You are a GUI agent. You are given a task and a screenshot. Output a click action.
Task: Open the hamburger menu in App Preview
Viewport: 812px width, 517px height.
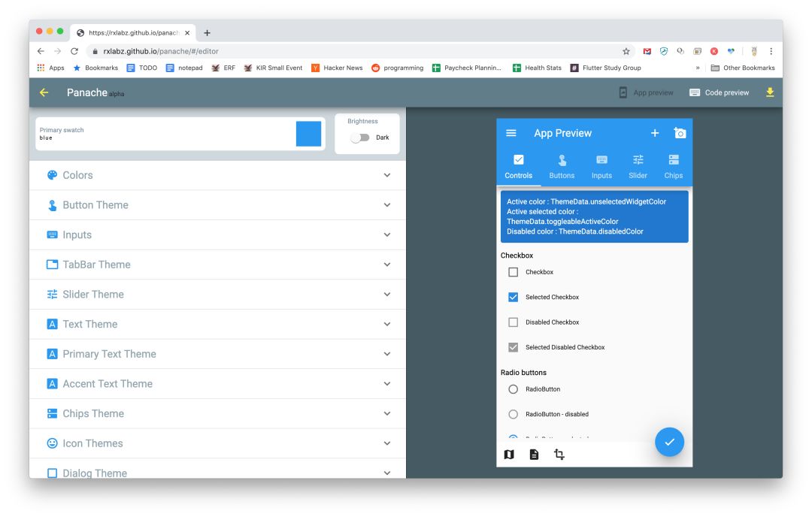511,133
